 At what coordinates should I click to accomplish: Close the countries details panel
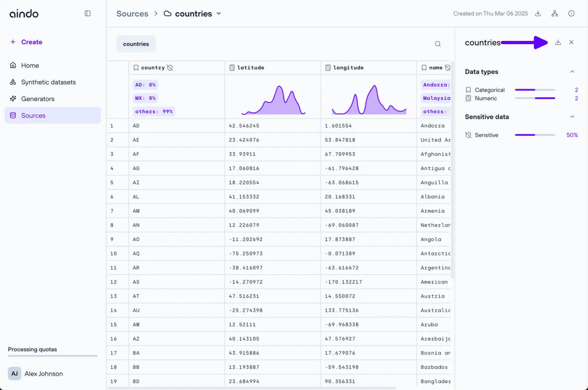pyautogui.click(x=571, y=42)
